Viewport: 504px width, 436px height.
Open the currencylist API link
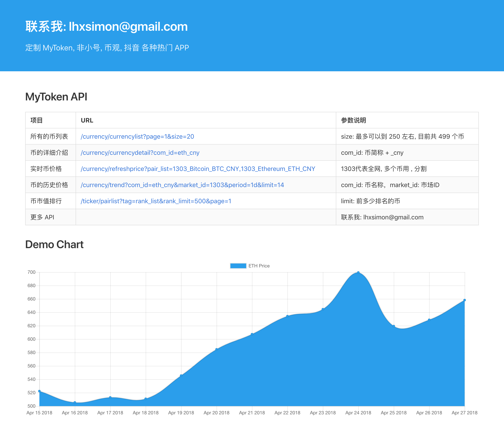[137, 136]
